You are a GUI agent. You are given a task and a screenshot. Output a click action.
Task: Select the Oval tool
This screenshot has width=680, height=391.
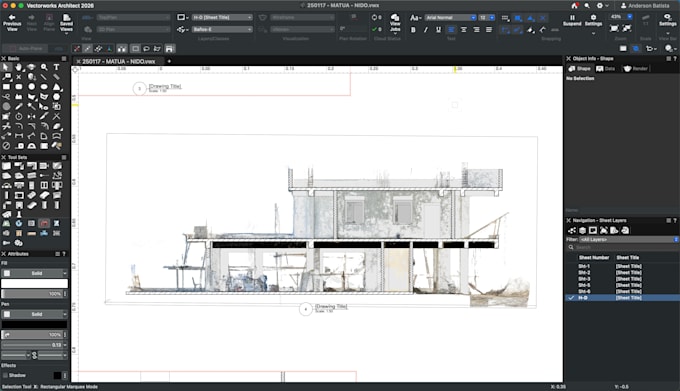click(44, 87)
